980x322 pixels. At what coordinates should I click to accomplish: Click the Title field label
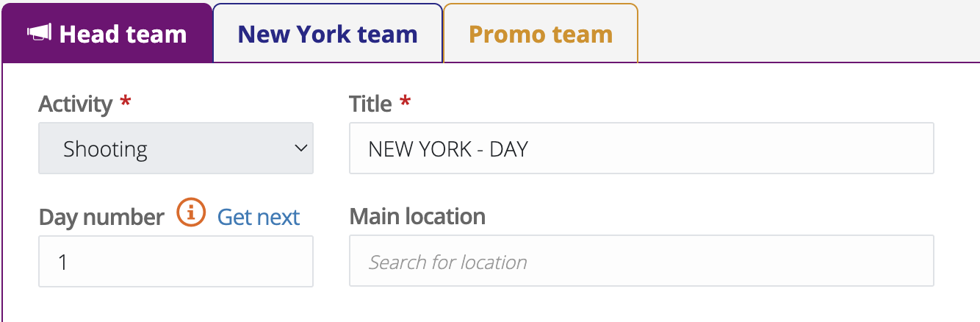pyautogui.click(x=370, y=104)
